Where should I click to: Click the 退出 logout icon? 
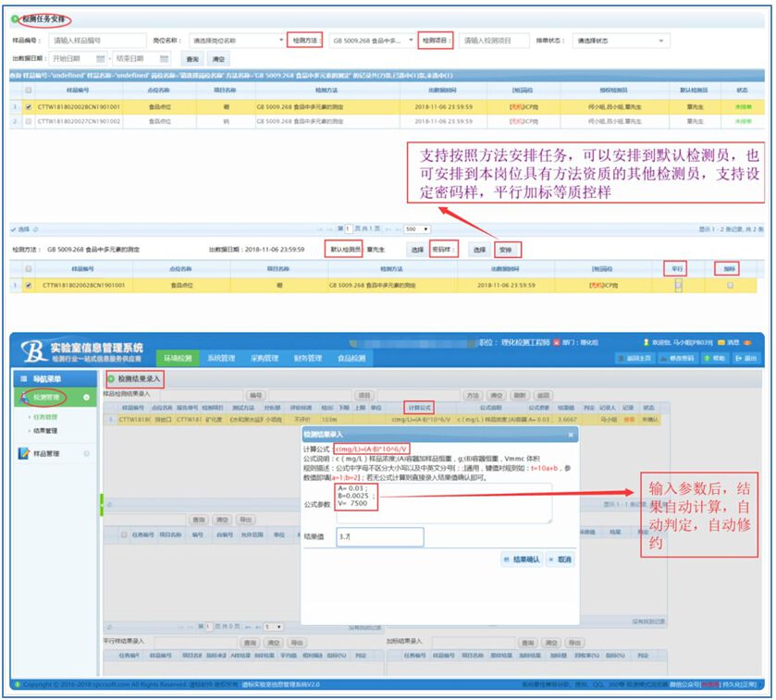738,358
